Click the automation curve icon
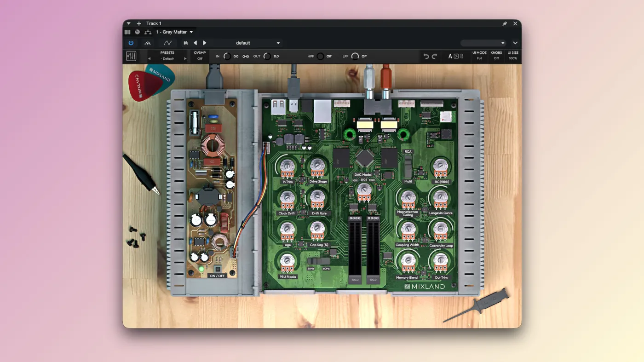This screenshot has height=362, width=644. tap(168, 43)
